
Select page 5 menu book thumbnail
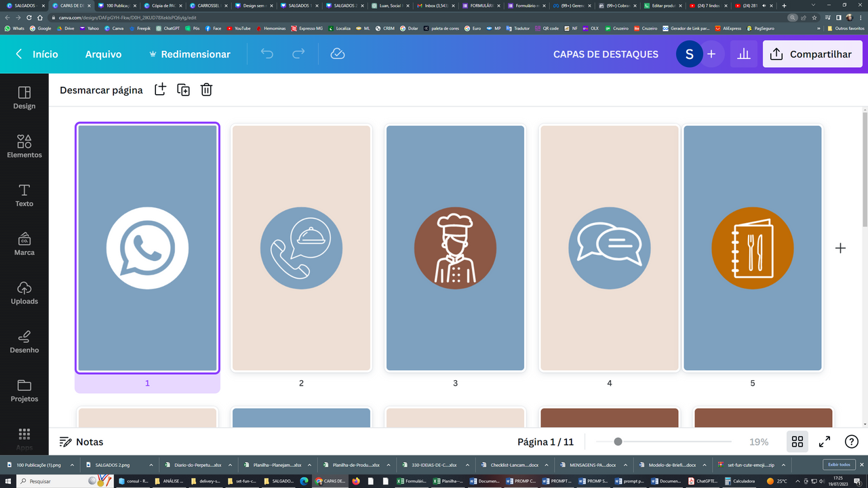tap(752, 248)
